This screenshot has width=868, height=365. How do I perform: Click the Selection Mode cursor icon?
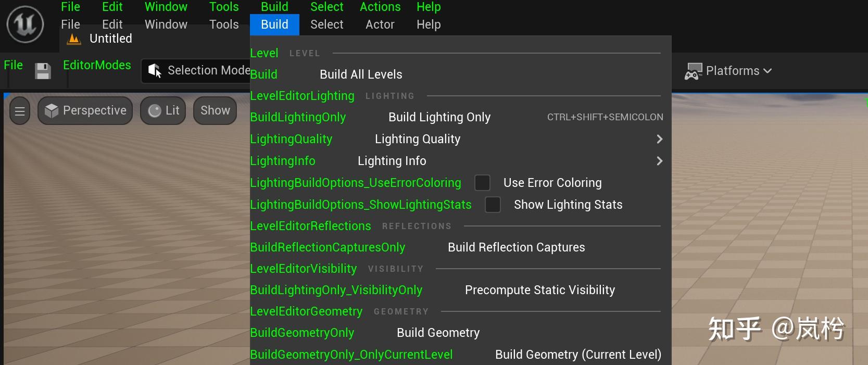(155, 71)
